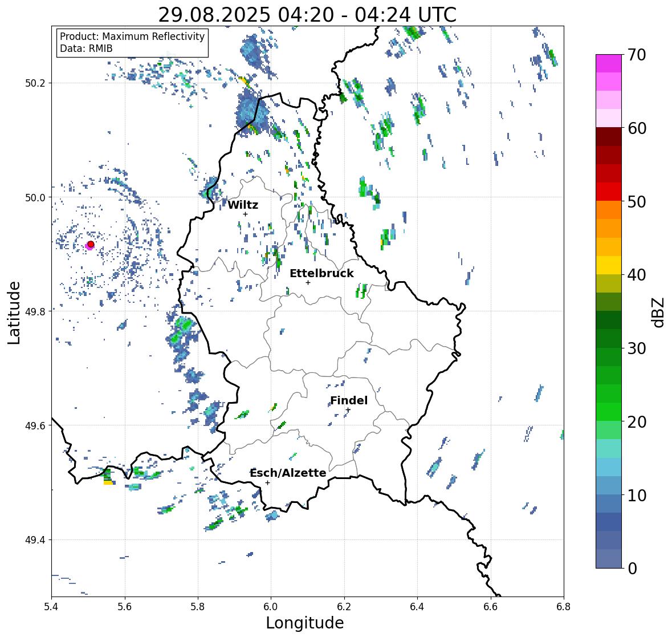672x637 pixels.
Task: Click the cyan colorbar swatch between 10 and 20
Action: pyautogui.click(x=609, y=467)
